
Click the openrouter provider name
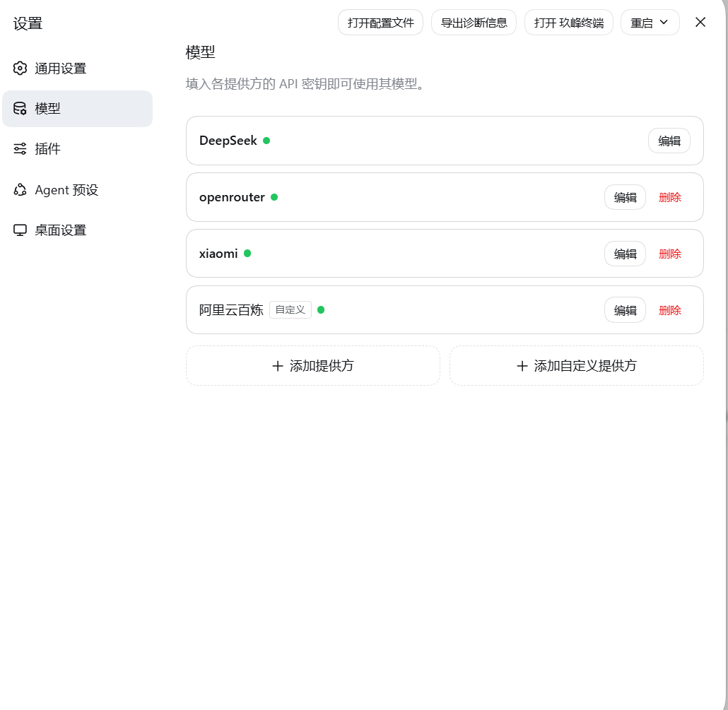(232, 197)
